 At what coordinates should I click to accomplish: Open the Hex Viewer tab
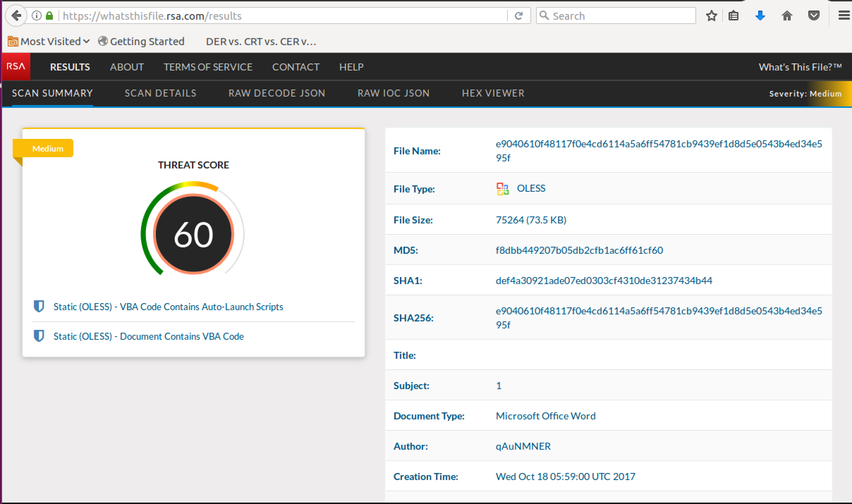click(493, 93)
